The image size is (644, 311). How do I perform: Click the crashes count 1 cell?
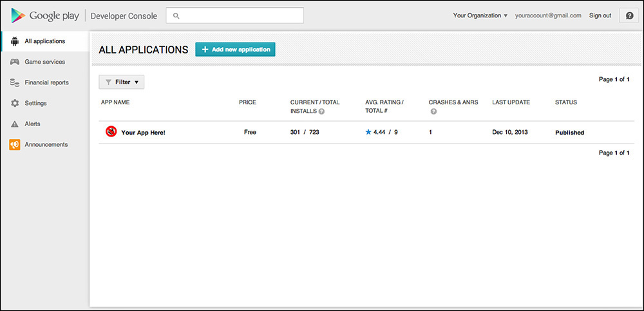point(430,132)
